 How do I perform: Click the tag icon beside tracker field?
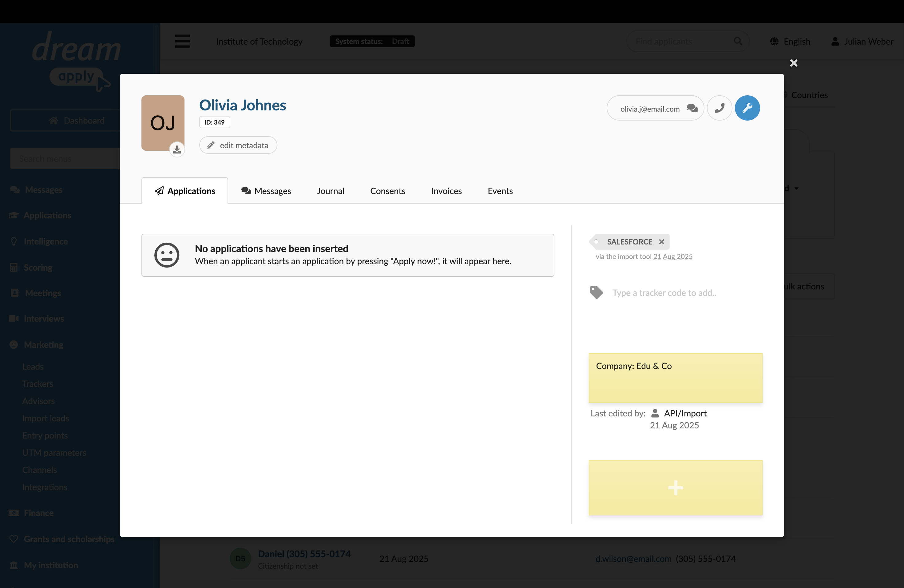tap(596, 292)
